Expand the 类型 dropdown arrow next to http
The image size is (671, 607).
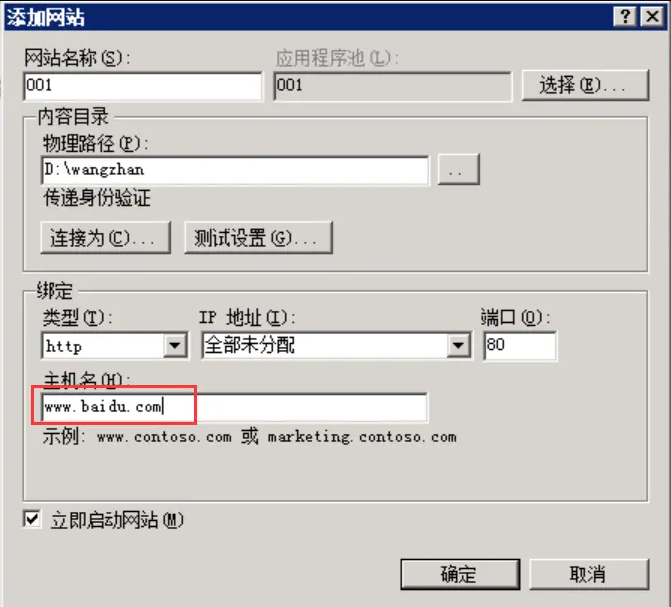click(x=175, y=345)
